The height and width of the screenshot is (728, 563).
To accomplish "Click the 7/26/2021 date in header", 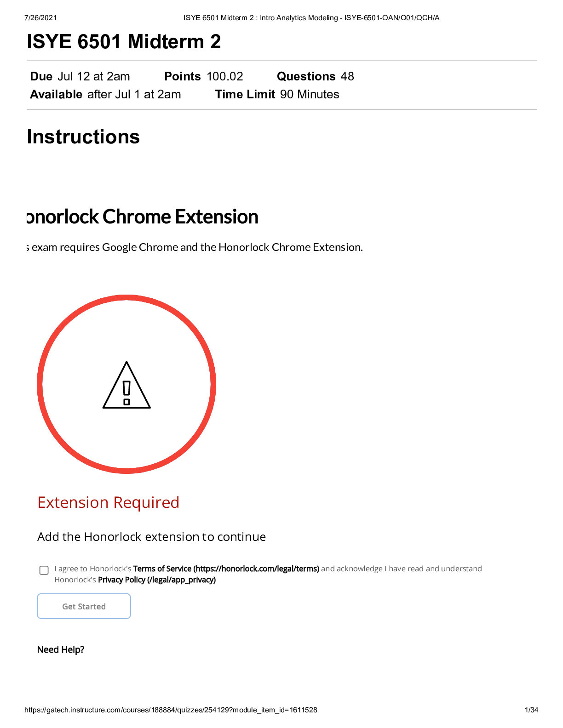I will (41, 18).
